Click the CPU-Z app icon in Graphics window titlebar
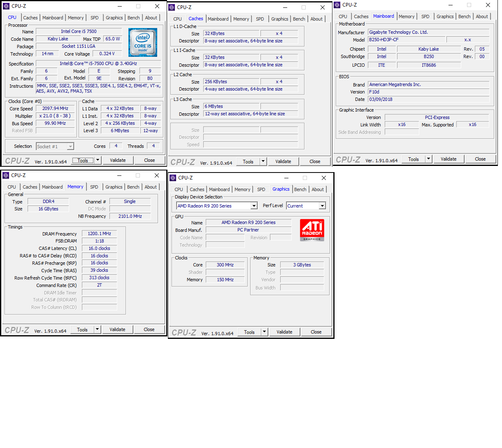Image resolution: width=502 pixels, height=448 pixels. (173, 178)
